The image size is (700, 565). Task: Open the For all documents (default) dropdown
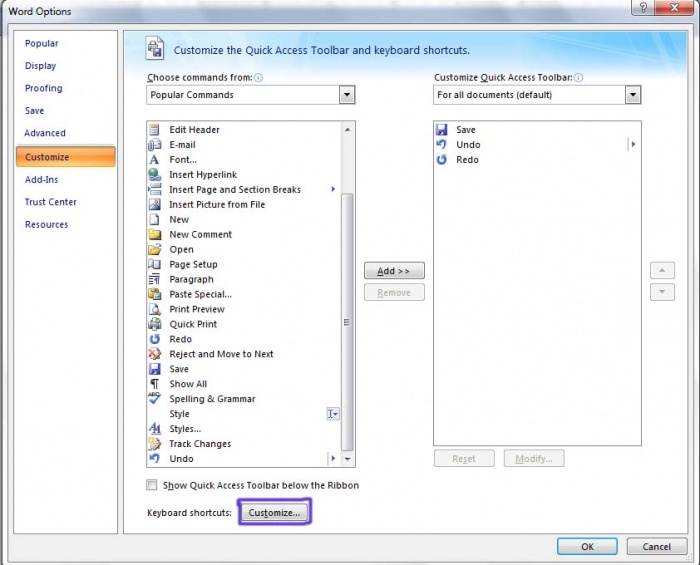[x=633, y=95]
